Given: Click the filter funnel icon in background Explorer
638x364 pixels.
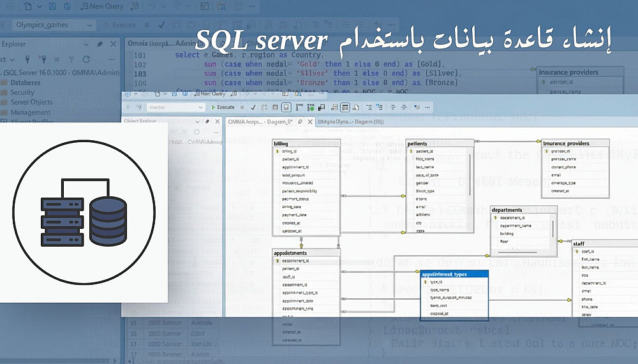Looking at the screenshot, I should point(71,60).
